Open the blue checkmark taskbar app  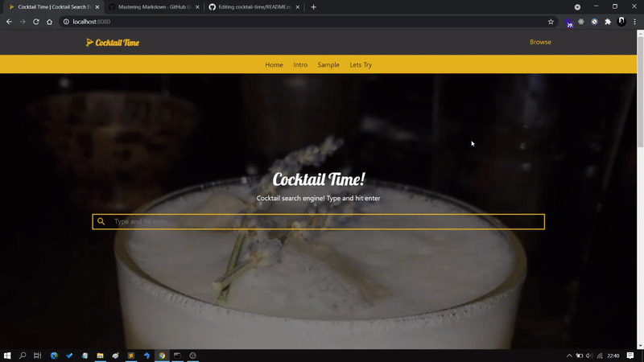click(x=69, y=356)
